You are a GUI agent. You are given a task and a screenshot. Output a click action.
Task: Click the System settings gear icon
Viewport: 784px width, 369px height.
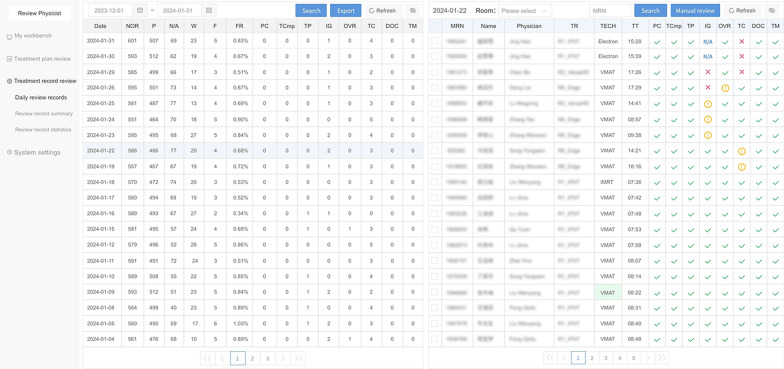10,152
